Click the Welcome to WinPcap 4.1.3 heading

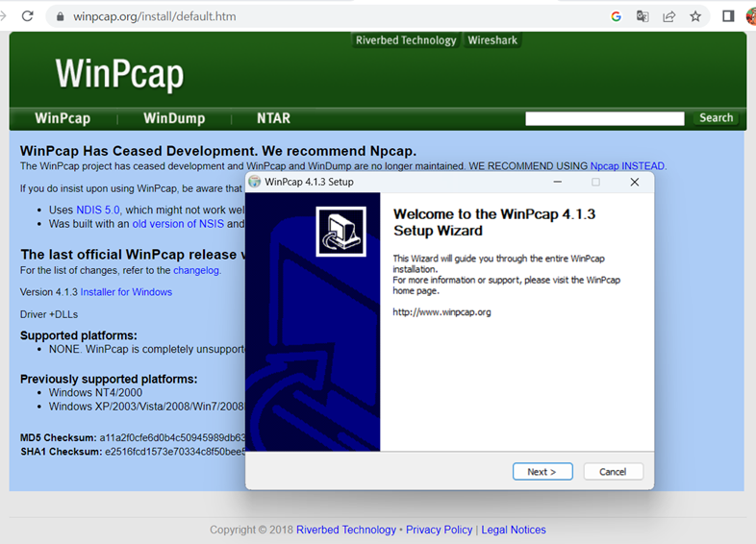[494, 222]
